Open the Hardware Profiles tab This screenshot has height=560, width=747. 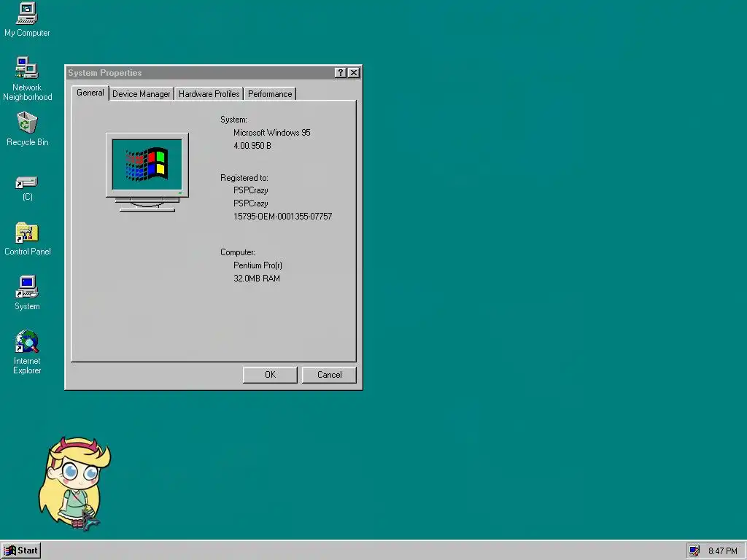(209, 94)
